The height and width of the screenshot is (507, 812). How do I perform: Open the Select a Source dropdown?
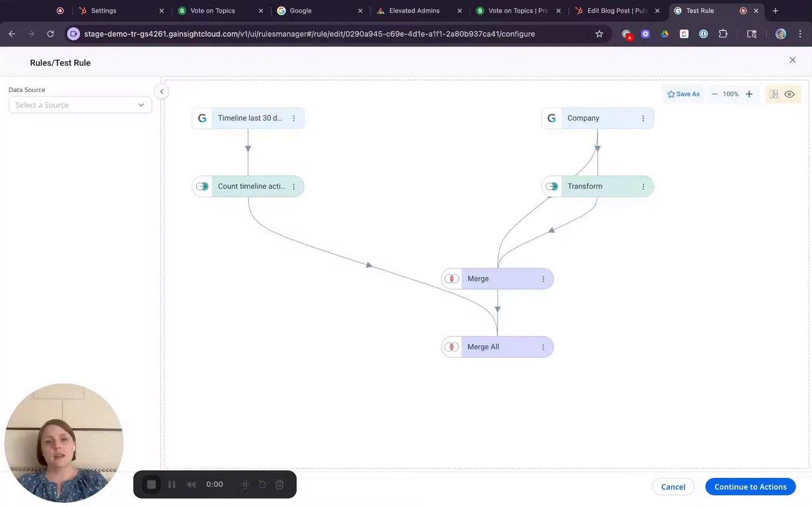(x=80, y=105)
